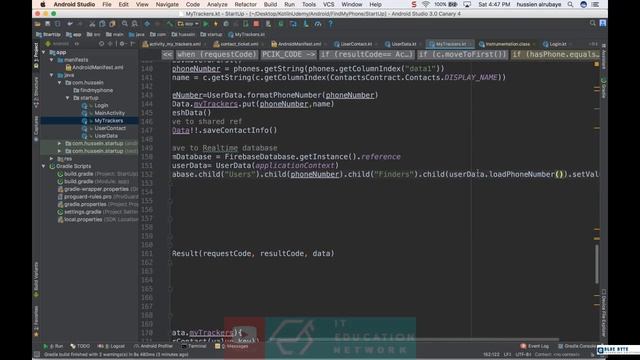The width and height of the screenshot is (640, 360).
Task: Toggle the Structure side panel tab
Action: tap(36, 93)
